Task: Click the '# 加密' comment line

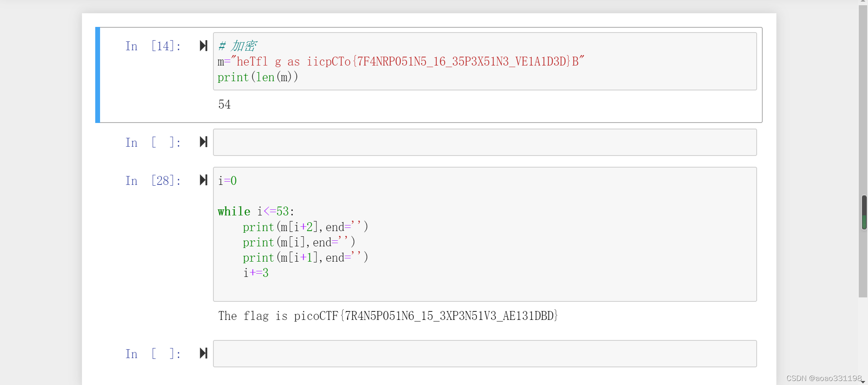Action: pos(237,46)
